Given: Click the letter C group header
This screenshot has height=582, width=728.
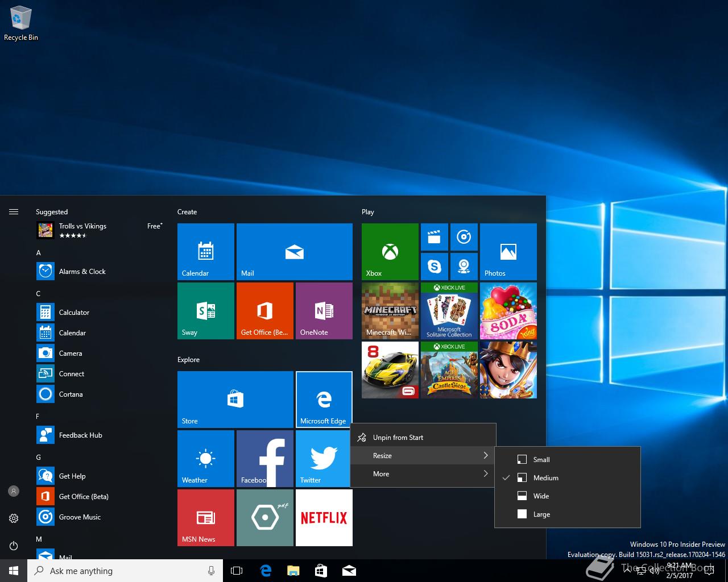Looking at the screenshot, I should [x=38, y=294].
